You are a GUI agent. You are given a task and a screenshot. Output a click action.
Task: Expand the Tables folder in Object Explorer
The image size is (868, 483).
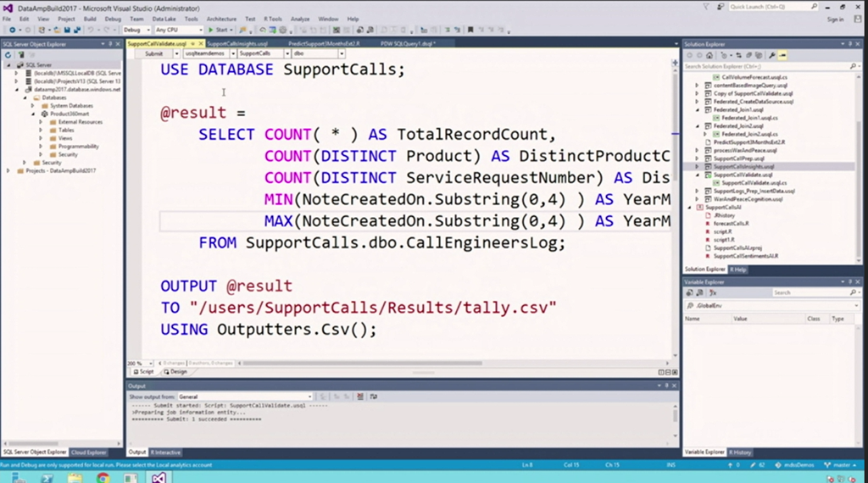41,130
